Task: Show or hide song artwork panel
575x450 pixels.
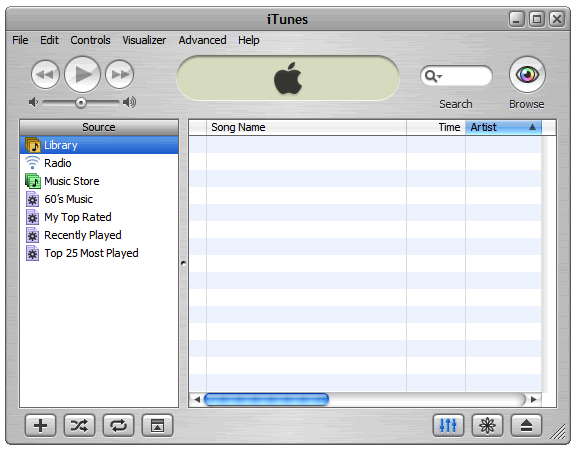Action: pos(157,425)
